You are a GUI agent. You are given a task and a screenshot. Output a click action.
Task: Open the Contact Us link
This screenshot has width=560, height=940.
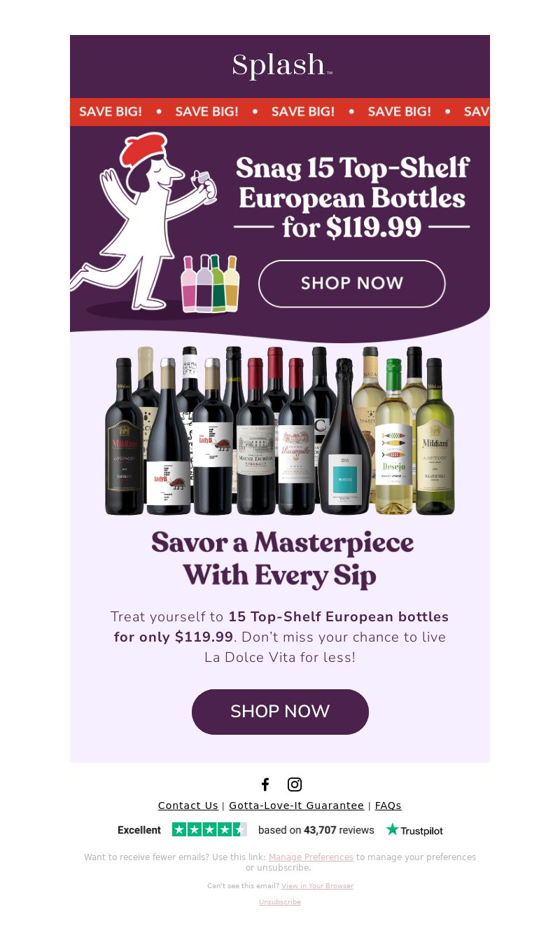(188, 806)
